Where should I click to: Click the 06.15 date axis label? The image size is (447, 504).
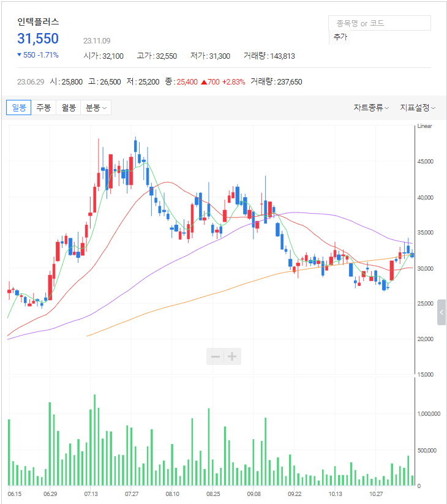pos(15,494)
